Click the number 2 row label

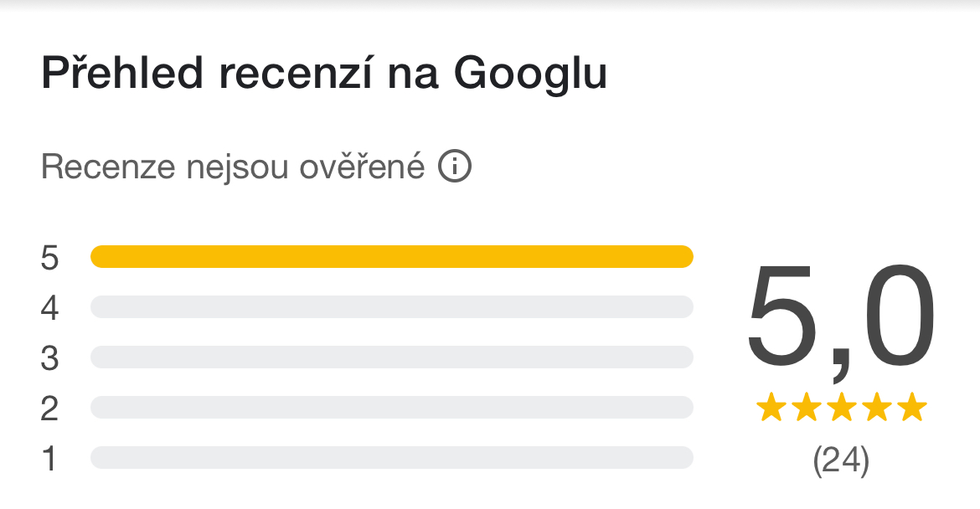(x=50, y=409)
